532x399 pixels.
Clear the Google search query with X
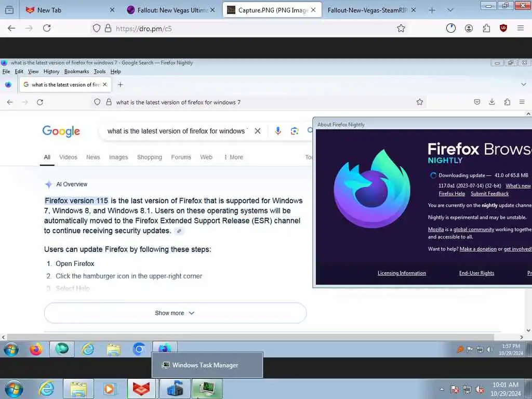point(258,131)
